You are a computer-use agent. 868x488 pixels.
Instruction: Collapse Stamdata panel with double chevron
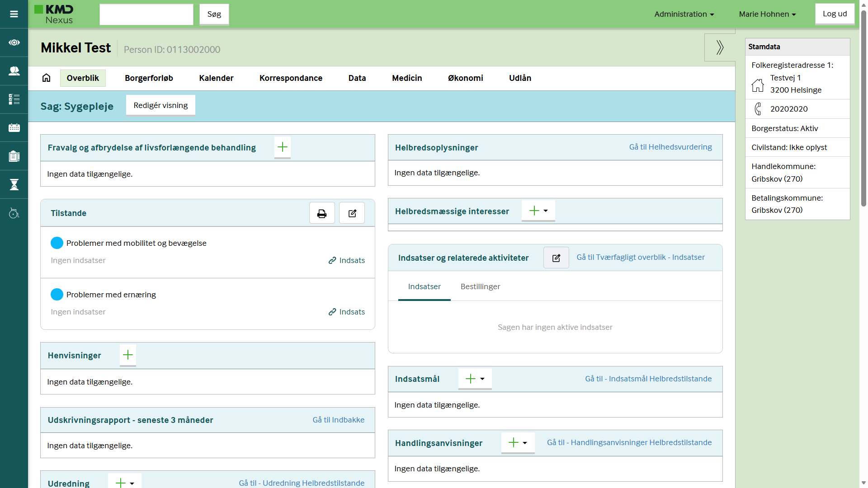pos(720,47)
